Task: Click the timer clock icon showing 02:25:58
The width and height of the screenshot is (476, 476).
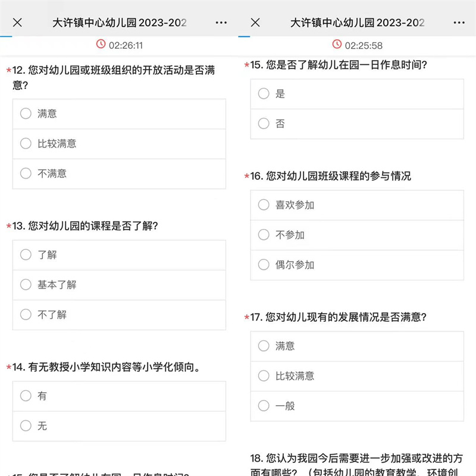Action: coord(337,45)
